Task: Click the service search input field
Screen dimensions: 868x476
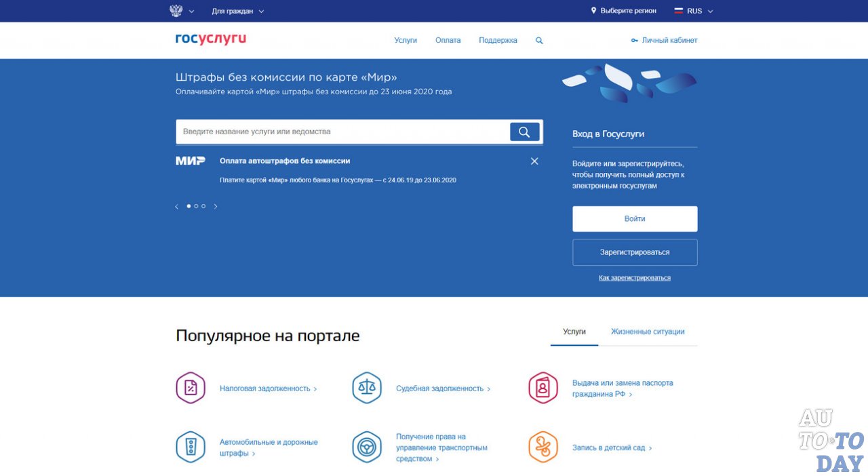Action: pyautogui.click(x=339, y=131)
